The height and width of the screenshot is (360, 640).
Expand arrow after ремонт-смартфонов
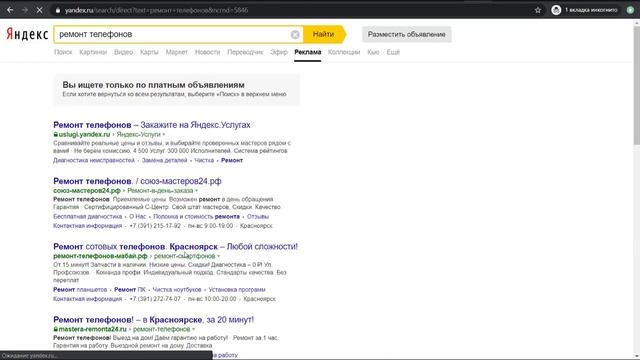tap(218, 256)
